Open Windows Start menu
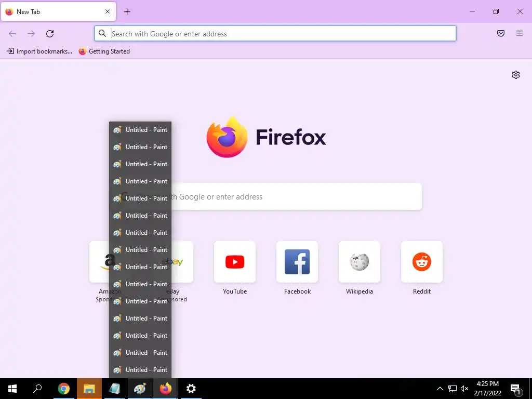Screen dimensions: 532x399 coord(12,389)
